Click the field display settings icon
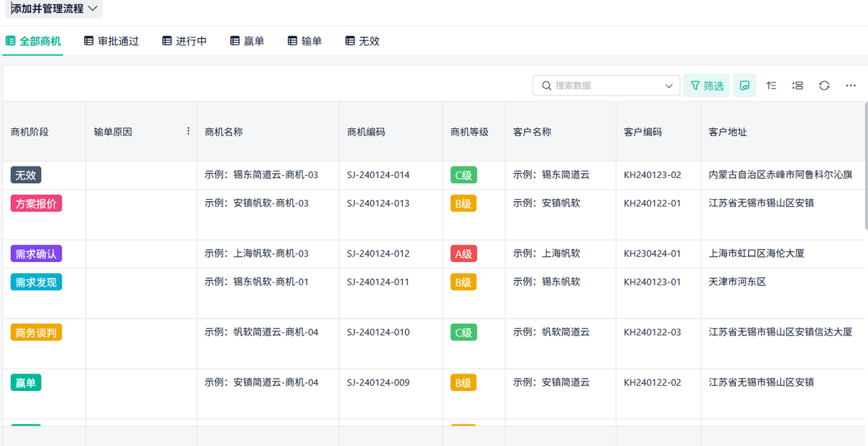The width and height of the screenshot is (868, 446). pyautogui.click(x=744, y=85)
